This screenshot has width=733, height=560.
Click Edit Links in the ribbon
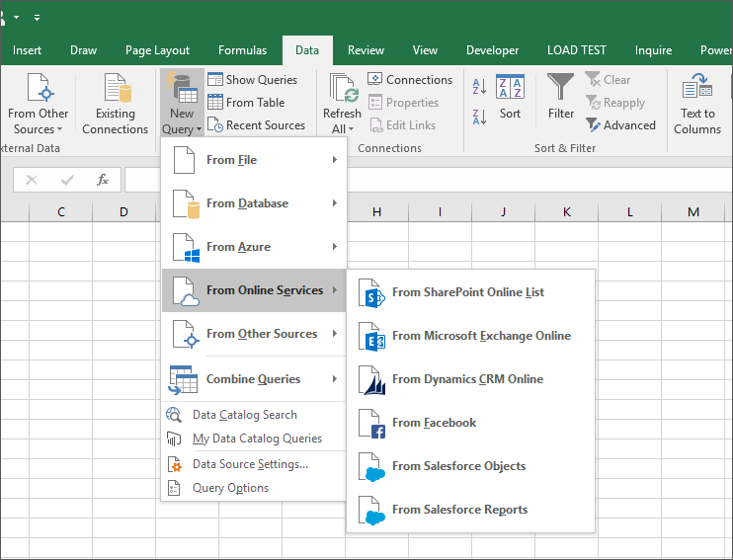point(402,125)
